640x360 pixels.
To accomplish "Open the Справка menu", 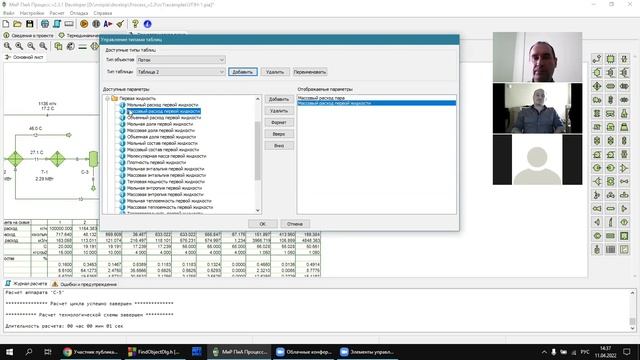I will click(x=102, y=13).
